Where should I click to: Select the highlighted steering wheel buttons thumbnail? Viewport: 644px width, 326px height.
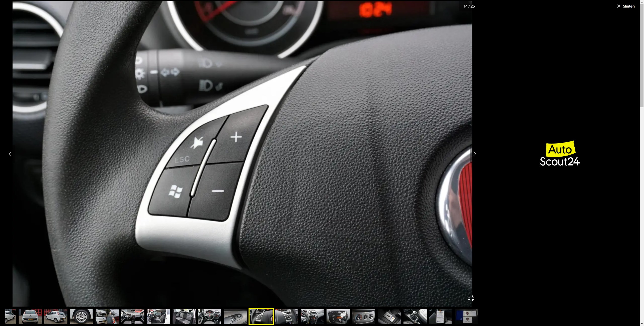click(x=261, y=316)
